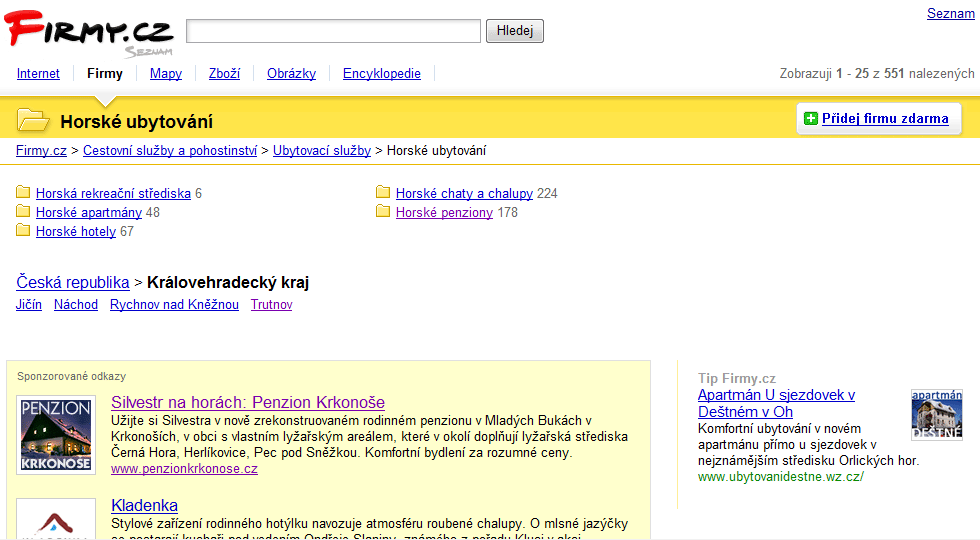Click folder icon next to Horské hotely

pyautogui.click(x=23, y=231)
